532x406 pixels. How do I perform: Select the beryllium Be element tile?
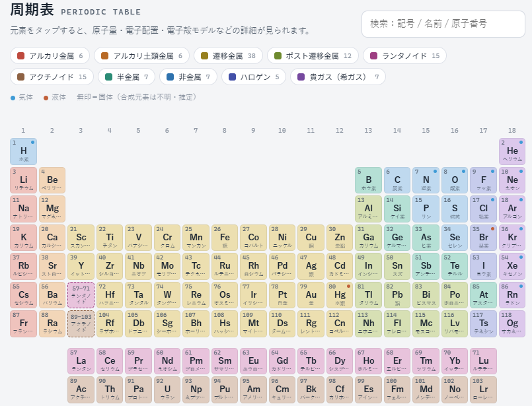[x=52, y=180]
